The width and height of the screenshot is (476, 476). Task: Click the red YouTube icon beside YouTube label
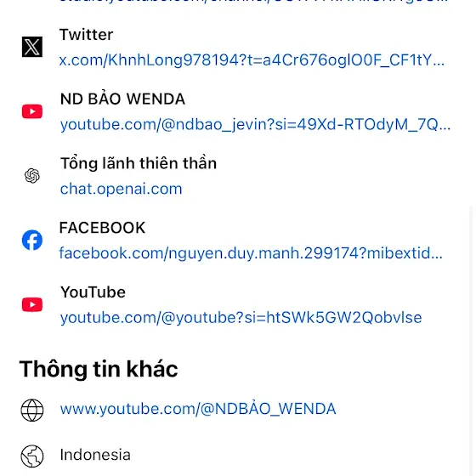pos(32,304)
